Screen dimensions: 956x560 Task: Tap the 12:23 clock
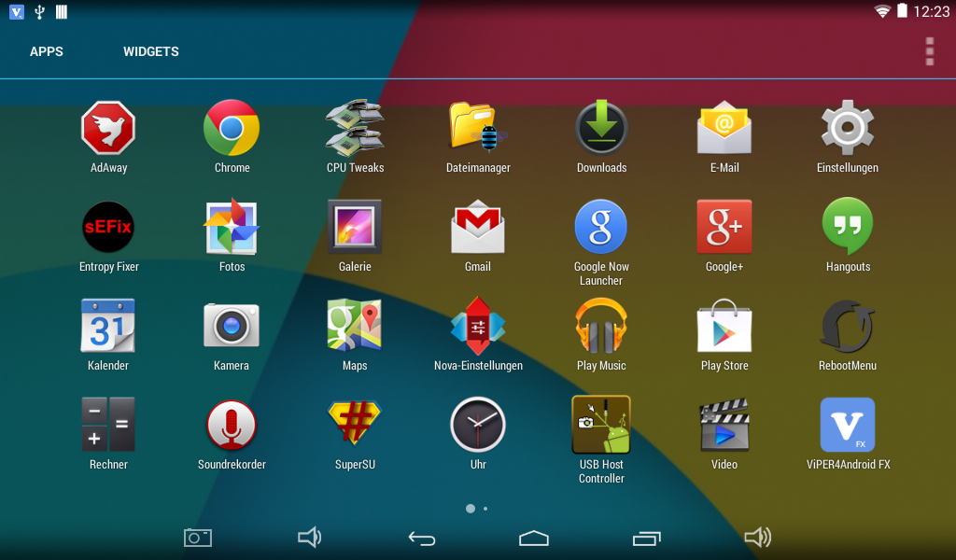pos(931,11)
